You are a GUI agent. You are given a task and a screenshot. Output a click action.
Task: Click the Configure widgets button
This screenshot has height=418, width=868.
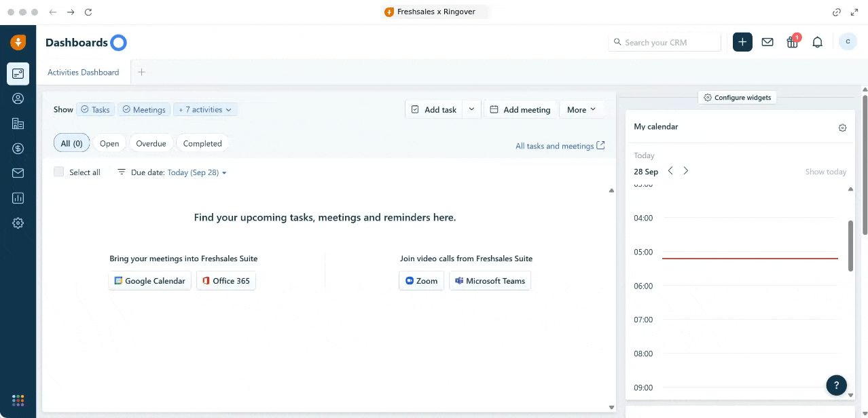738,98
